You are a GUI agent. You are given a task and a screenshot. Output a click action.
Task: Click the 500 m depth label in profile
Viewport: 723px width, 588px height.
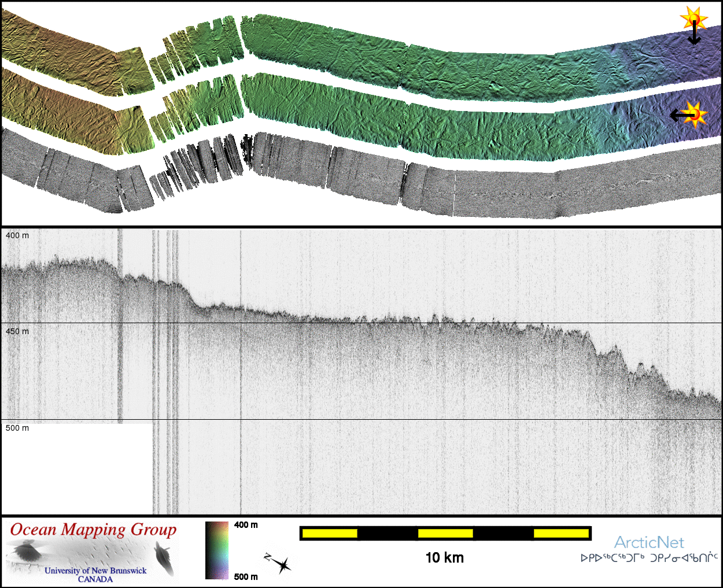[17, 428]
